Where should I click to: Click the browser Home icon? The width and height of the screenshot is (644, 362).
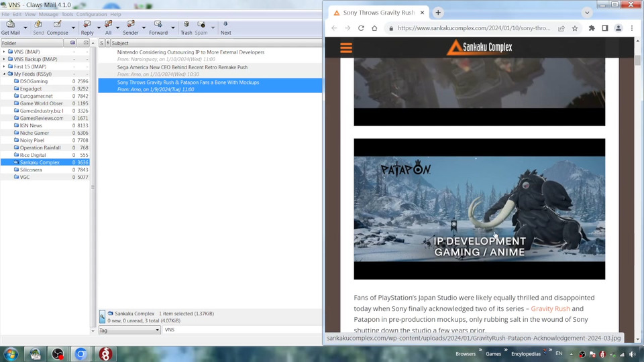pyautogui.click(x=374, y=28)
